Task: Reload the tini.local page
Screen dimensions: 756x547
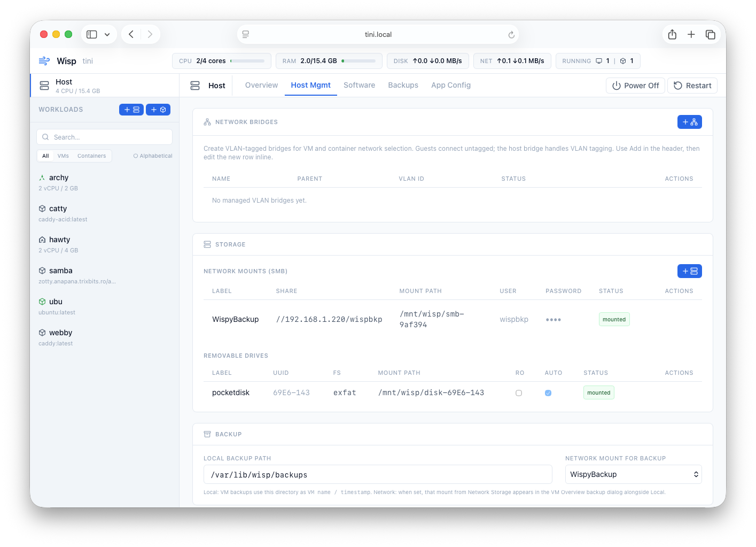Action: (511, 35)
